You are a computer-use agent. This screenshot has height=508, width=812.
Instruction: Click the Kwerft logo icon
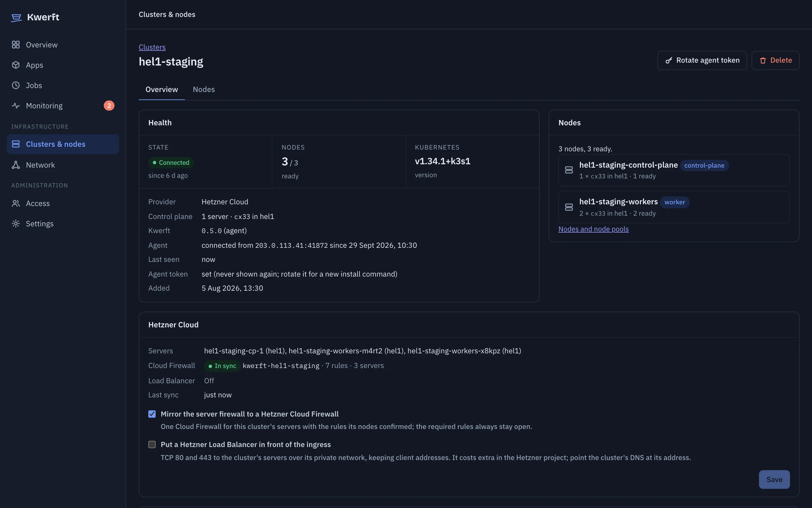tap(16, 17)
